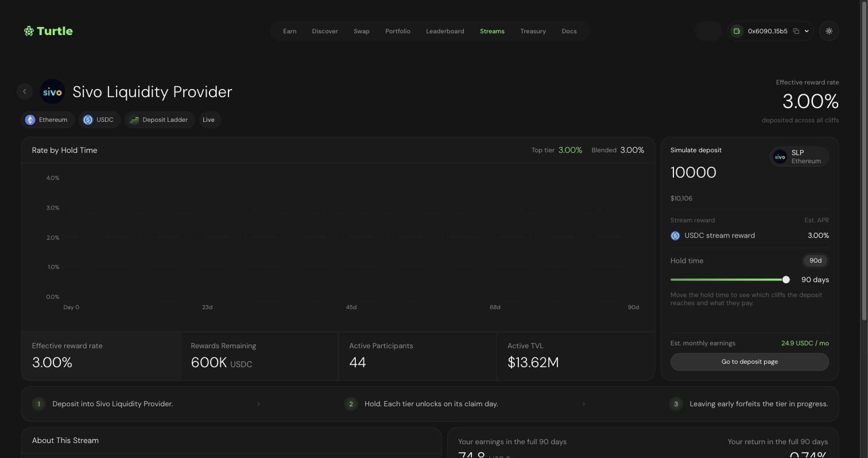Edit the simulated deposit amount 10000
The width and height of the screenshot is (868, 458).
click(693, 172)
